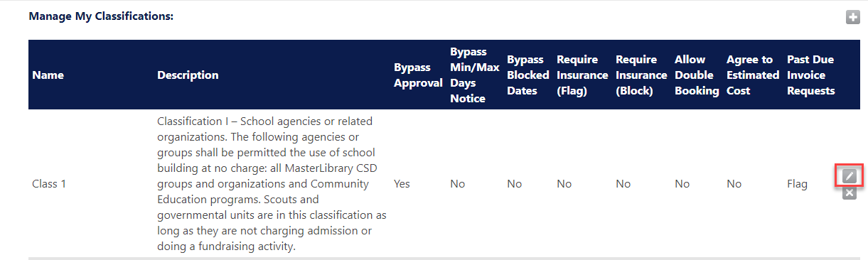Click the Yes value under Bypass Approval

tap(402, 184)
